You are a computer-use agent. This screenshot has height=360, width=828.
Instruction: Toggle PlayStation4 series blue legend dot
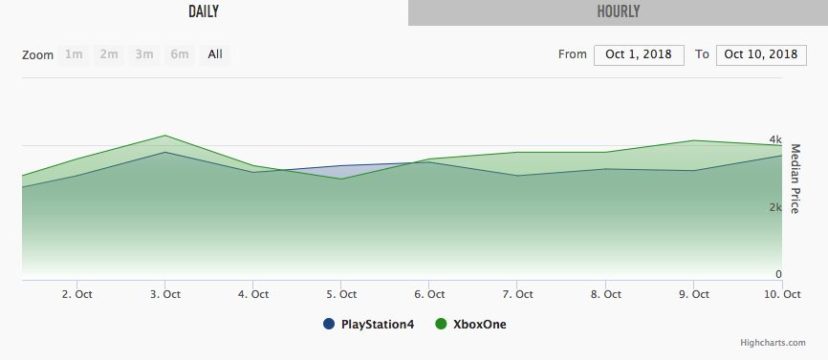pos(329,324)
